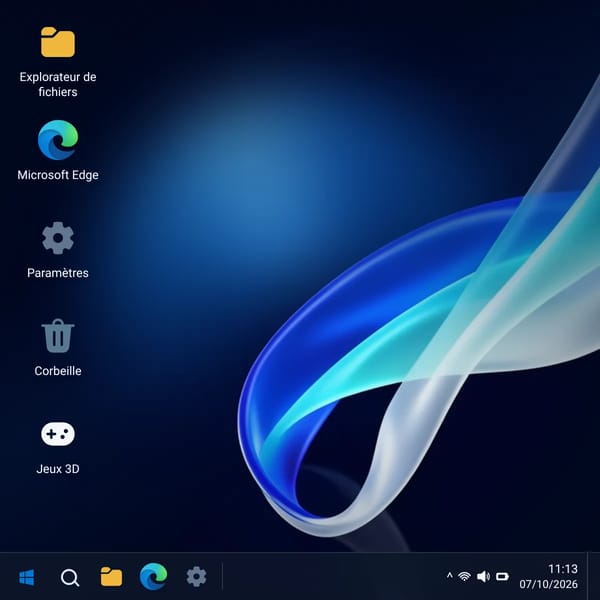
Task: Select the "Paramètres" label text
Action: [58, 273]
